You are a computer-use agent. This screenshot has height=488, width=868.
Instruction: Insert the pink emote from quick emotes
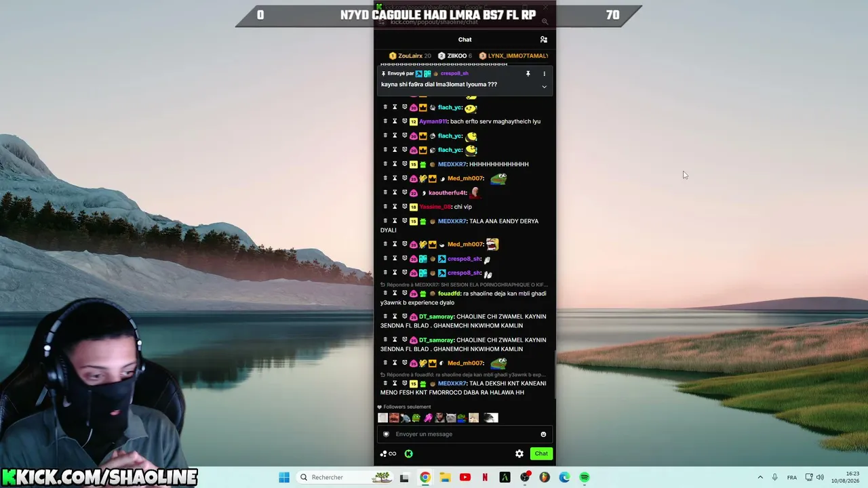point(428,418)
